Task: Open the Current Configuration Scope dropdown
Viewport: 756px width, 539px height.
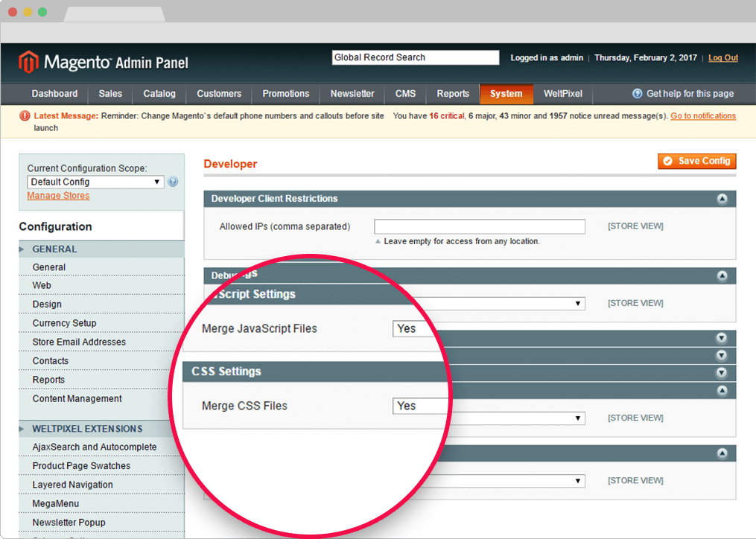Action: coord(95,182)
